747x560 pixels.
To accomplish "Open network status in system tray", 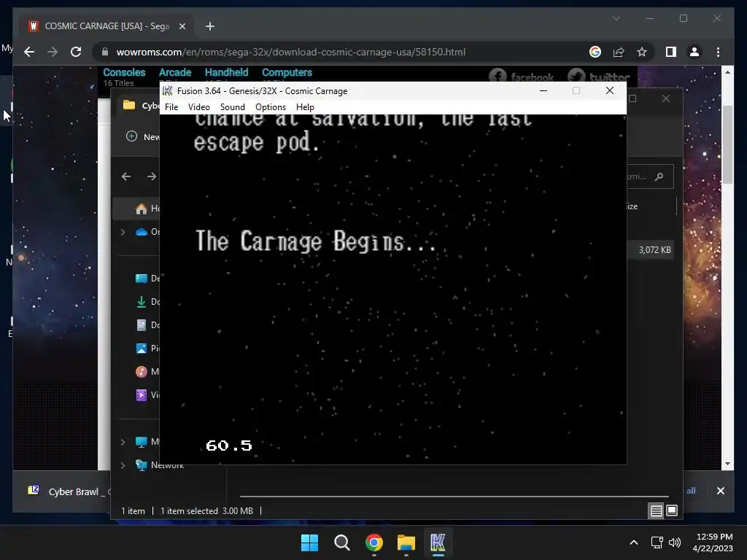I will [x=657, y=542].
